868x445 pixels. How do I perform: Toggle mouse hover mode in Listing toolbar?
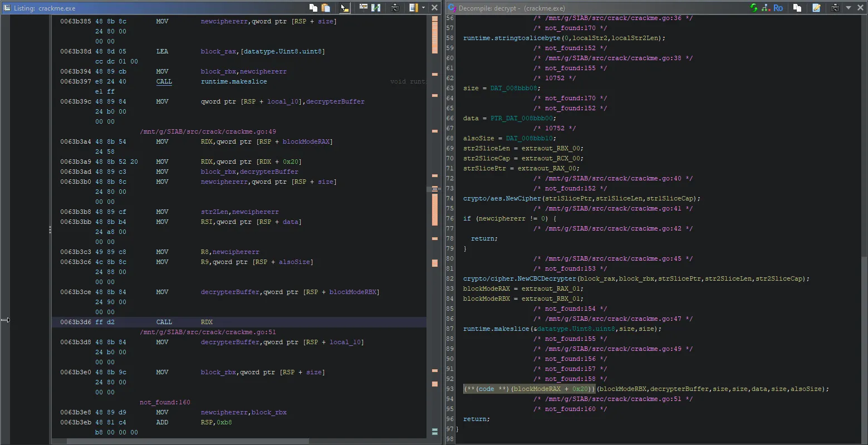tap(345, 8)
